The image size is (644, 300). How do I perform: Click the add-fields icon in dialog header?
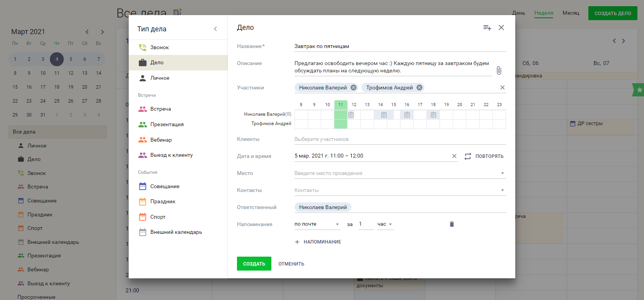(487, 27)
